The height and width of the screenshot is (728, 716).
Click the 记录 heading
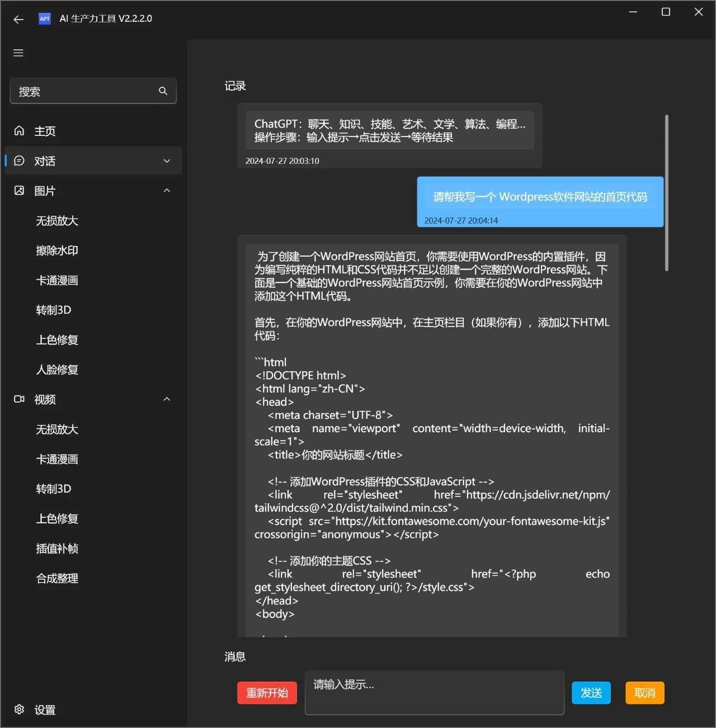tap(235, 86)
